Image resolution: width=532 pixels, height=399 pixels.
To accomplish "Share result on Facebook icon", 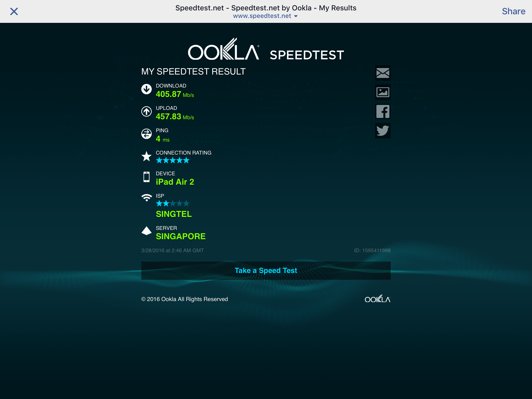I will coord(383,111).
